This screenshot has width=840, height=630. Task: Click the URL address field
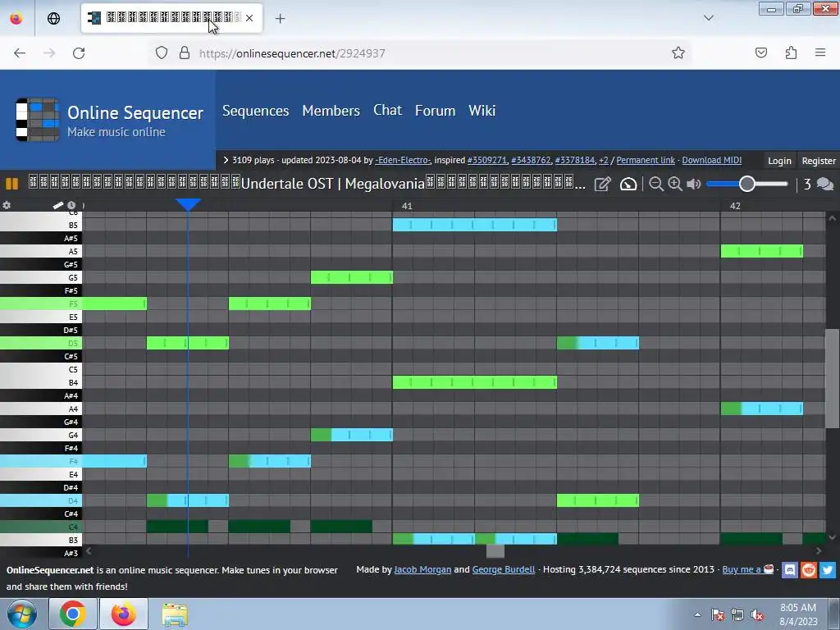tap(421, 53)
